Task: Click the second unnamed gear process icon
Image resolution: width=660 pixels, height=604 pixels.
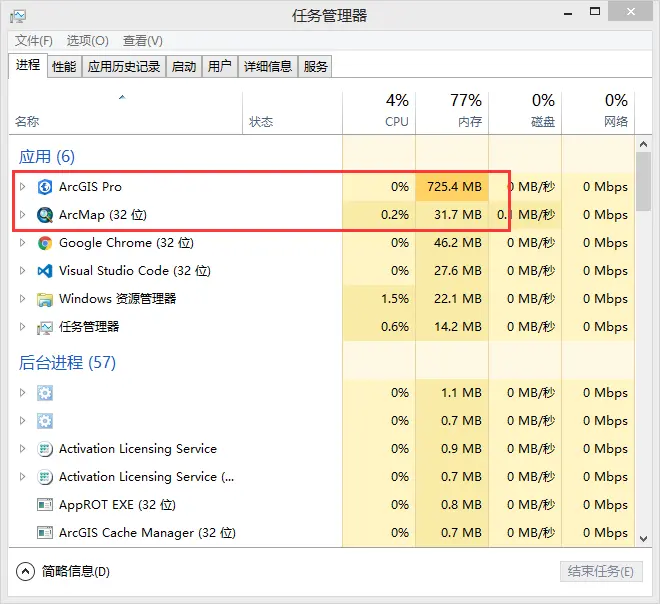Action: 45,420
